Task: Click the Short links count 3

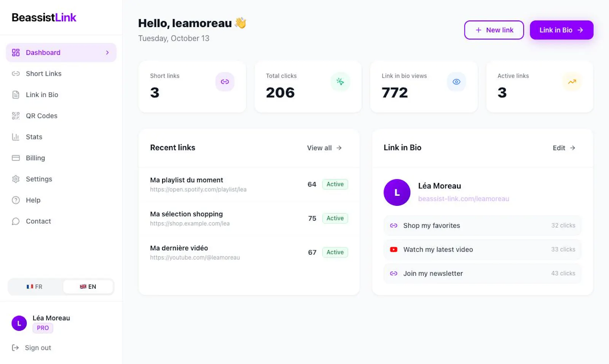Action: pyautogui.click(x=155, y=93)
